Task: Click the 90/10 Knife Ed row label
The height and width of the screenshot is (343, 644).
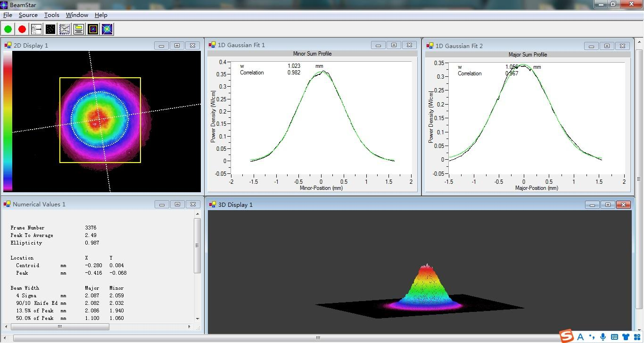Action: [37, 303]
